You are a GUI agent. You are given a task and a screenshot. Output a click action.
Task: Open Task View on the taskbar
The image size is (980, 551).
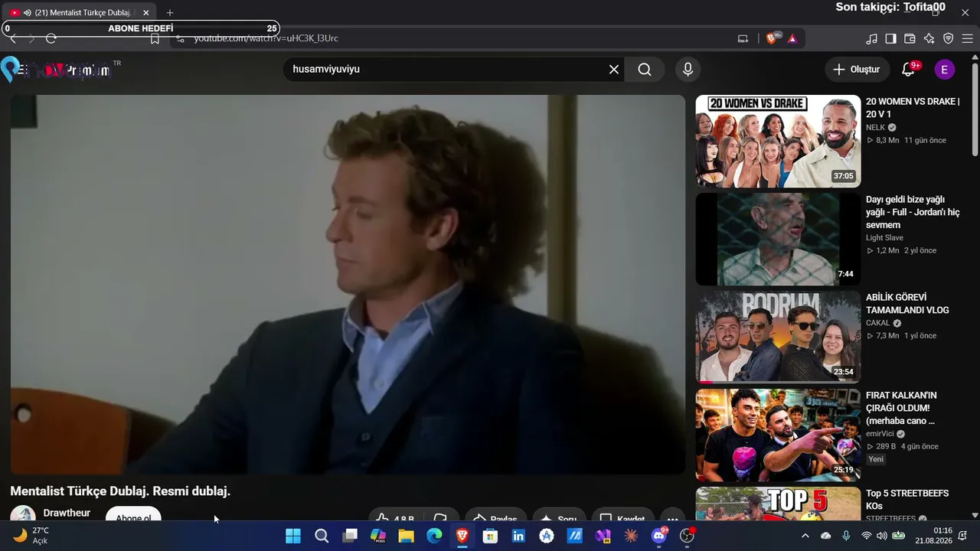pos(350,536)
